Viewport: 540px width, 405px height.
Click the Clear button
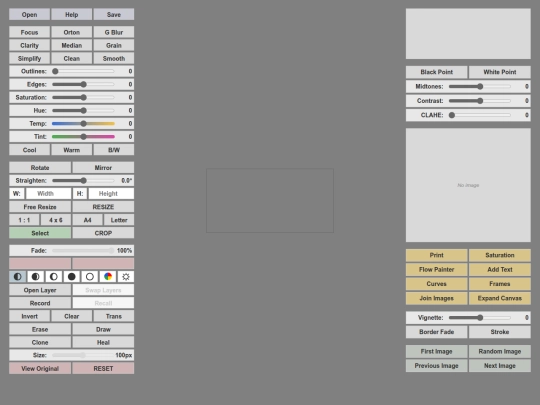(x=72, y=316)
